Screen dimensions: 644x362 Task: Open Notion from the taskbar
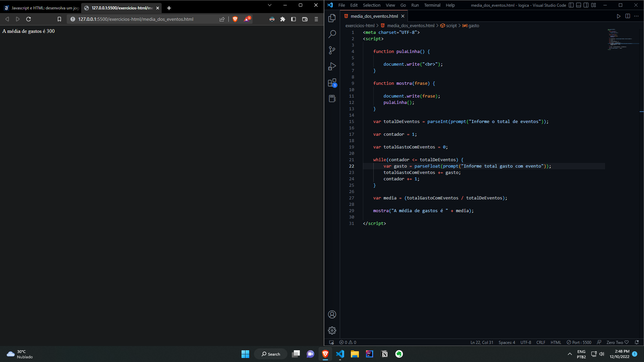384,354
